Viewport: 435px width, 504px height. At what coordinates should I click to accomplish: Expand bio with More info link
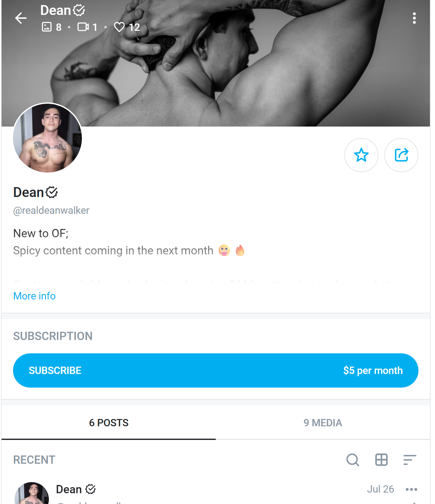pyautogui.click(x=34, y=296)
